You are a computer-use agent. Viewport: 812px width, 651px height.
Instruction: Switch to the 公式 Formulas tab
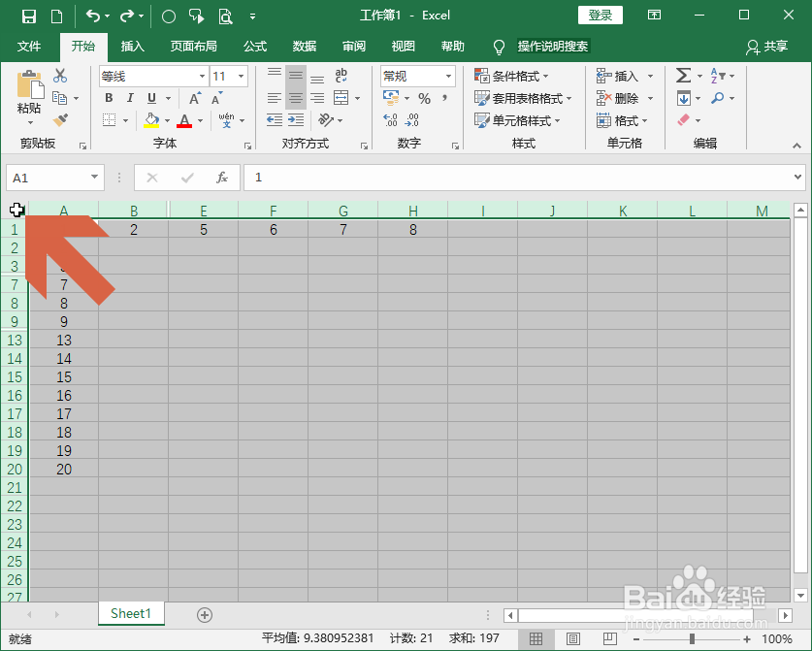click(255, 47)
